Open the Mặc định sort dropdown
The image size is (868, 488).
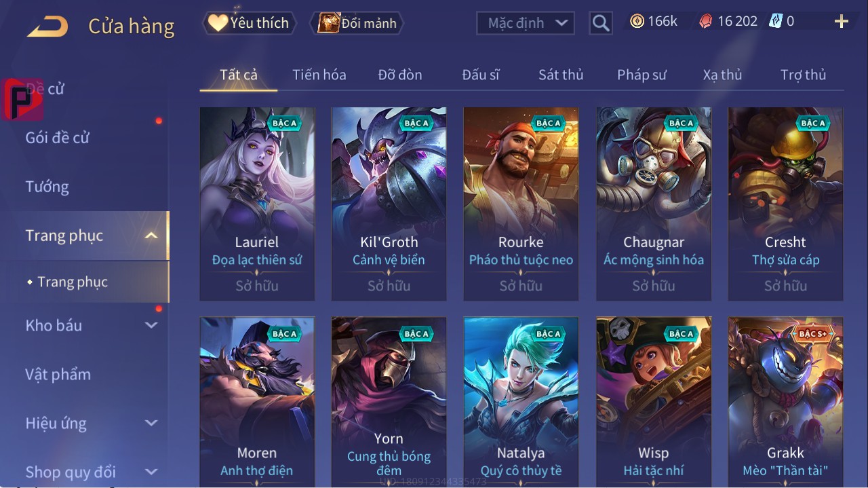click(x=526, y=23)
